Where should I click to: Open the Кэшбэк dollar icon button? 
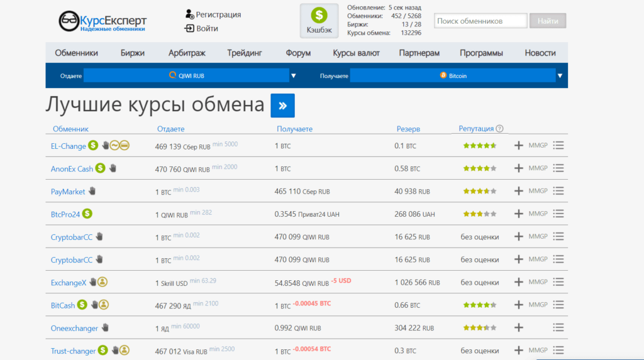319,21
